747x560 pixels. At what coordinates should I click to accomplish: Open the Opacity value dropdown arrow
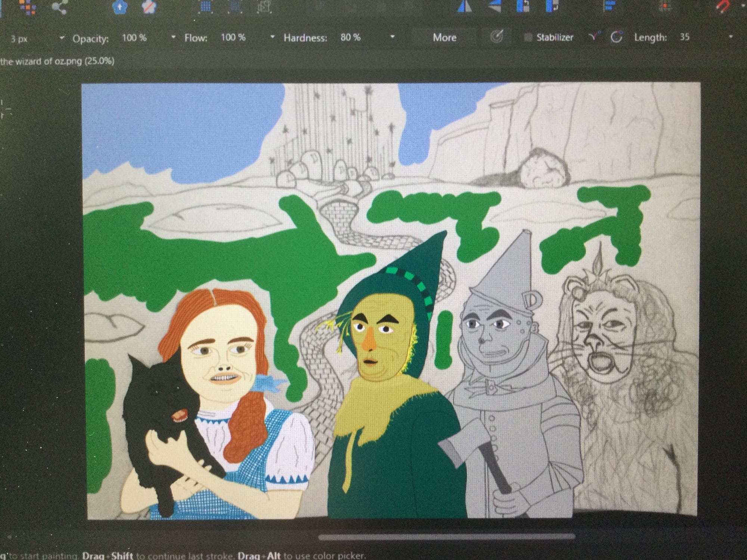point(173,37)
